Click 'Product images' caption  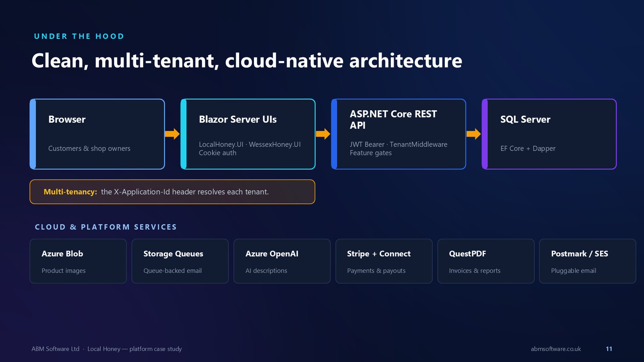pos(64,271)
